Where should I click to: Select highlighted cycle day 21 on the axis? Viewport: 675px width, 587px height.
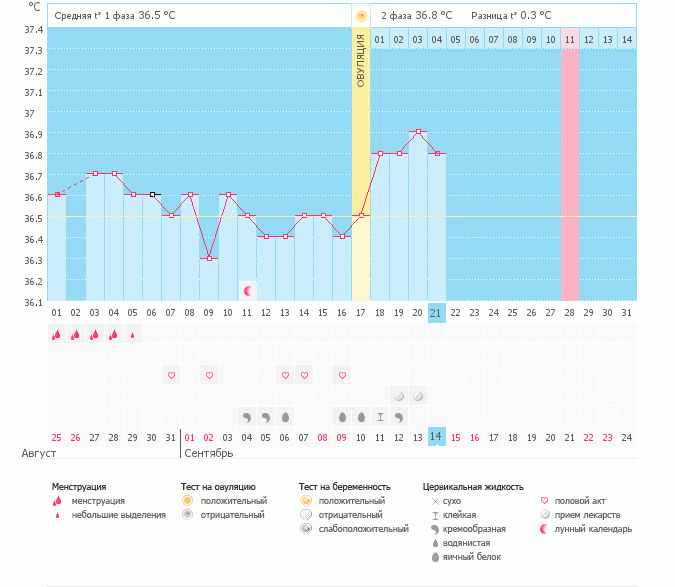click(436, 312)
